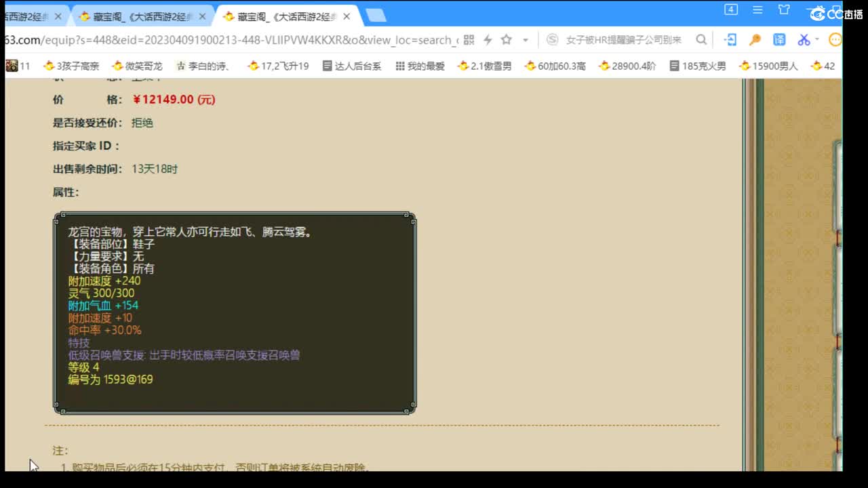Select the active third 藏宝阁 tab
This screenshot has width=868, height=488.
pos(286,16)
